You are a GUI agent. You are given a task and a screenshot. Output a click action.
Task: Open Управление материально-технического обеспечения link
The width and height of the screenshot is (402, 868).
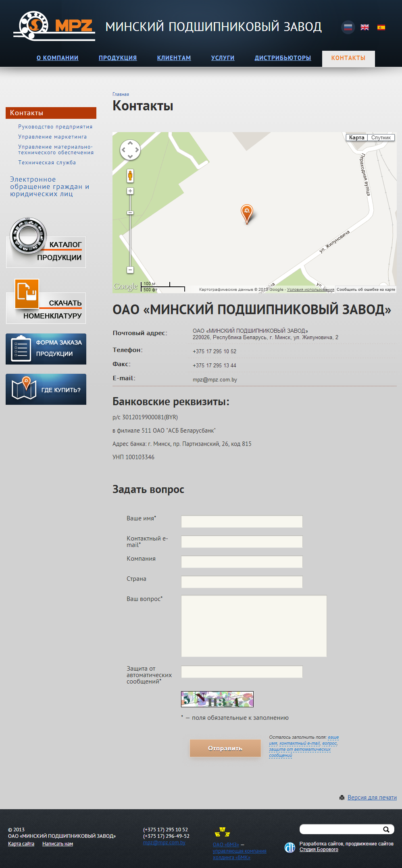(x=56, y=149)
